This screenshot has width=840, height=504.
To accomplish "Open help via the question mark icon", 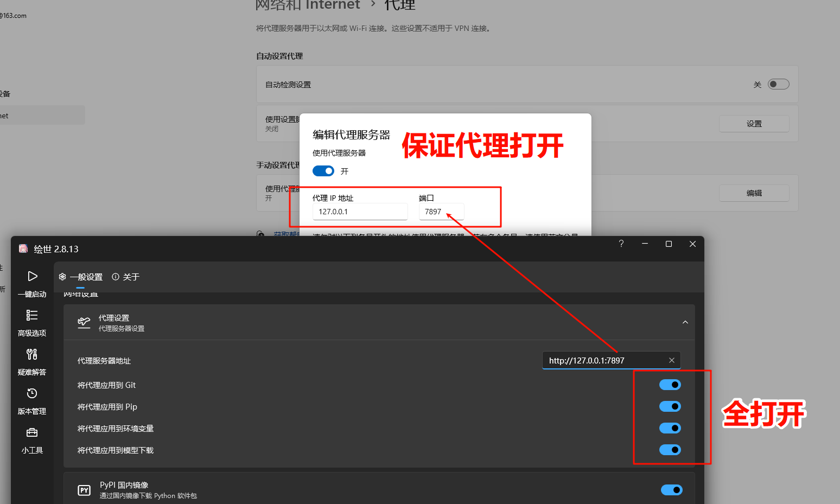I will 621,244.
